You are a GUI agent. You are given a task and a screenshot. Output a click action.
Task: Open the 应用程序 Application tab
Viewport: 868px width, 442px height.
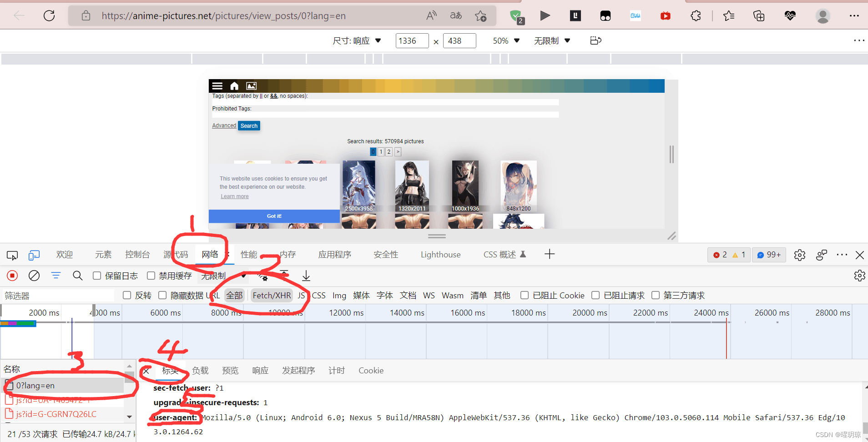335,255
